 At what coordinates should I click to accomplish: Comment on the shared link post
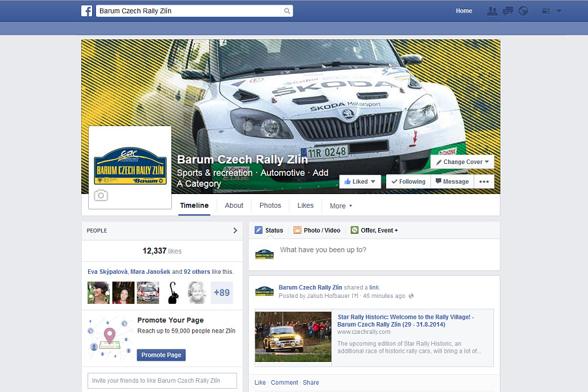284,383
